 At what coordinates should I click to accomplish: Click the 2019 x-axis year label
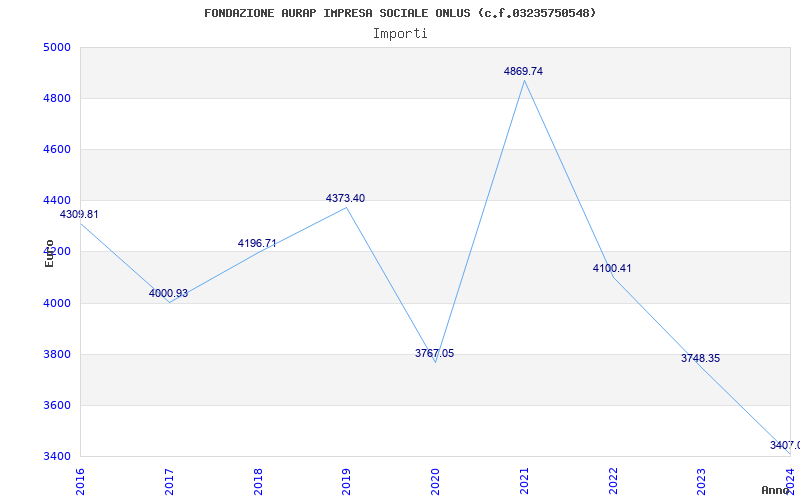[x=347, y=482]
